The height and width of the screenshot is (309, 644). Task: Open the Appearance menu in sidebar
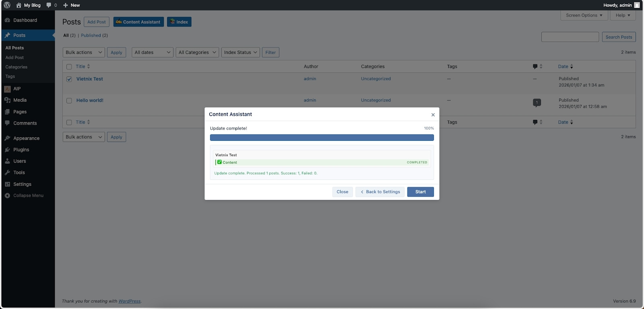coord(26,138)
